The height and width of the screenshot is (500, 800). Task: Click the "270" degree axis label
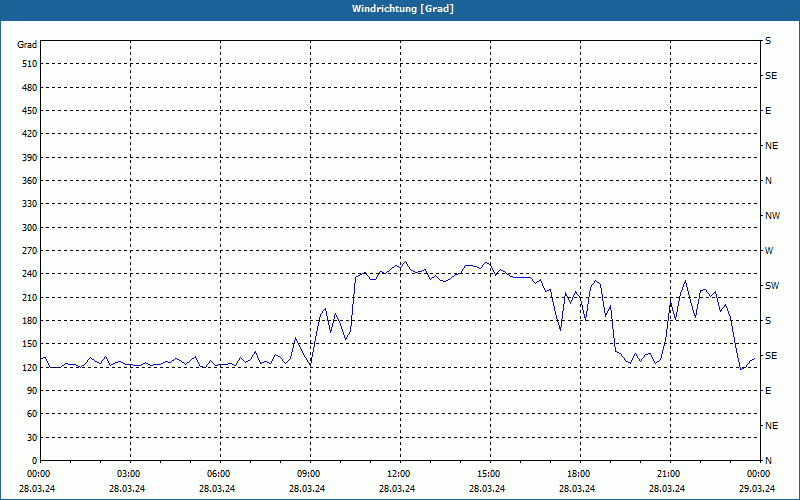(x=30, y=251)
